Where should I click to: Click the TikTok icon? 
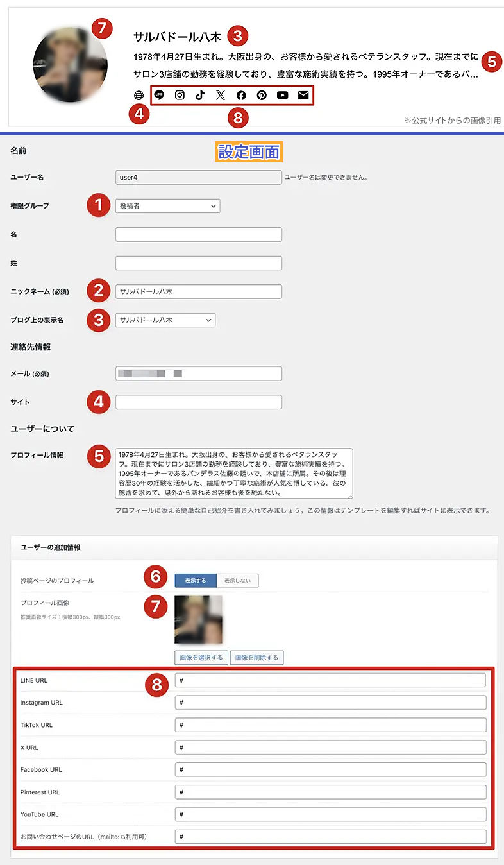(200, 95)
